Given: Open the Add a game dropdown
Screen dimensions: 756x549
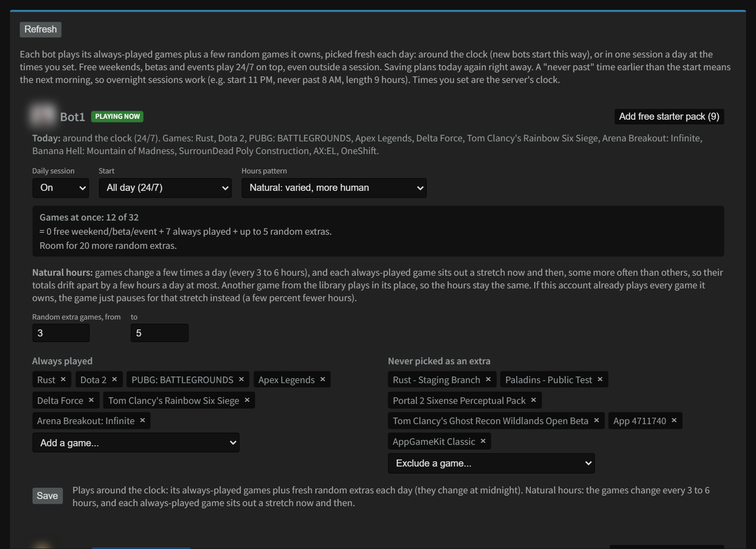Looking at the screenshot, I should tap(136, 442).
